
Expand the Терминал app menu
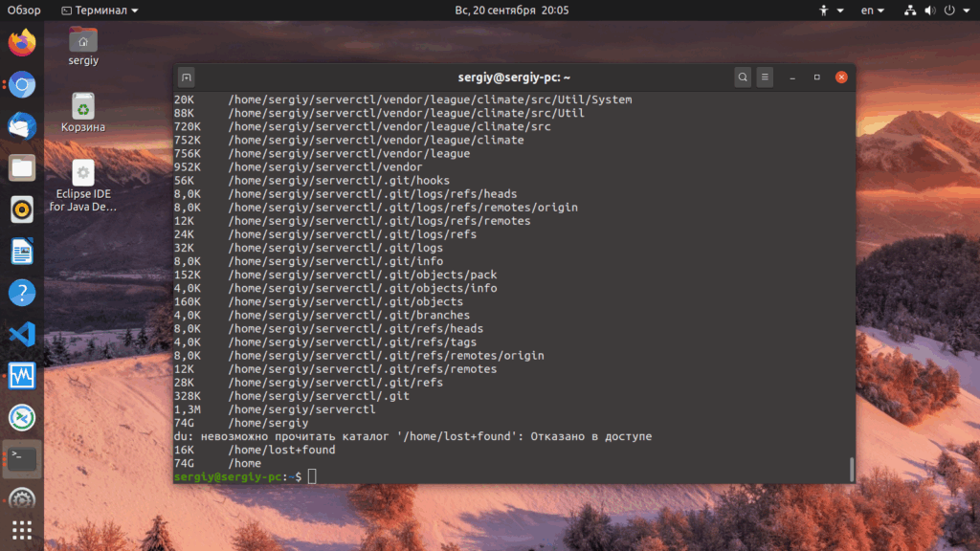coord(100,10)
